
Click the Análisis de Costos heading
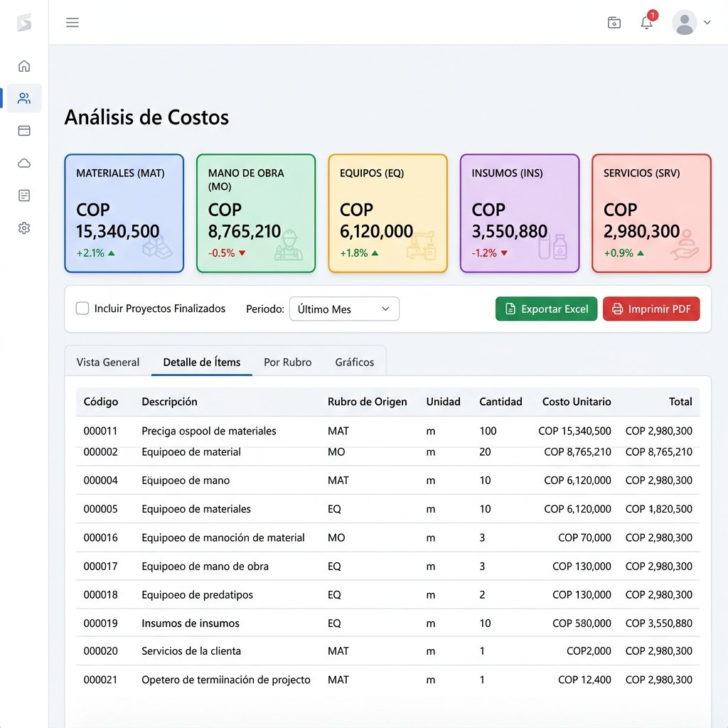146,117
